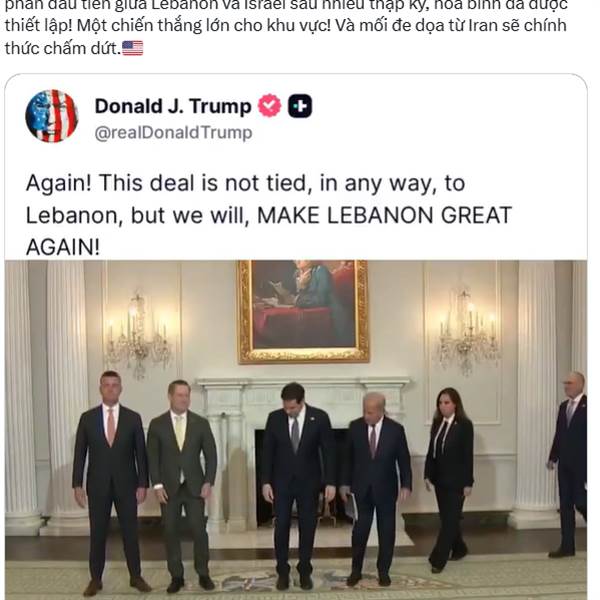The image size is (600, 600).
Task: Click the final 'AGAIN!' word of the quote
Action: pyautogui.click(x=63, y=247)
